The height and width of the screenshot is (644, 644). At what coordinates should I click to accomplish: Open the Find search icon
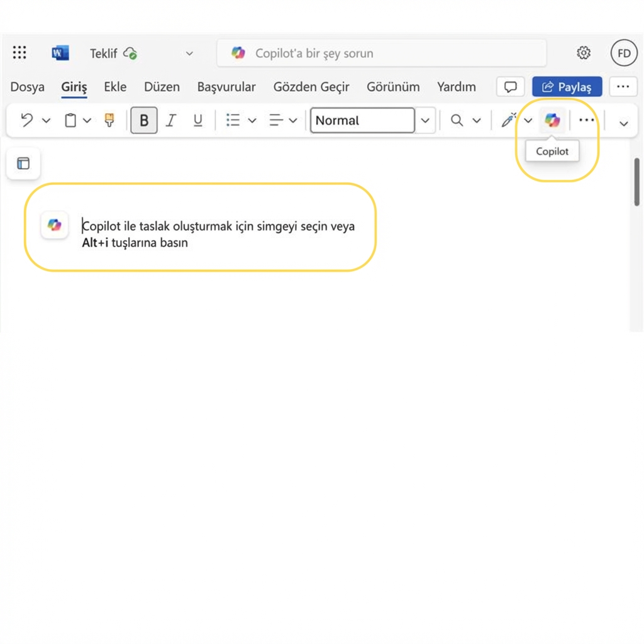click(456, 120)
